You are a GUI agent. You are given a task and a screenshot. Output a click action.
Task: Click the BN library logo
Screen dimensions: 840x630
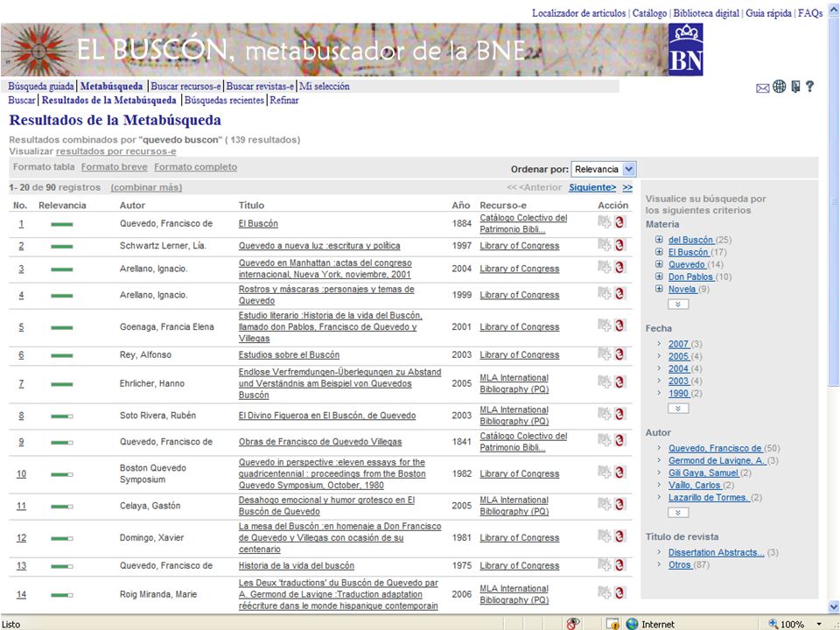686,50
